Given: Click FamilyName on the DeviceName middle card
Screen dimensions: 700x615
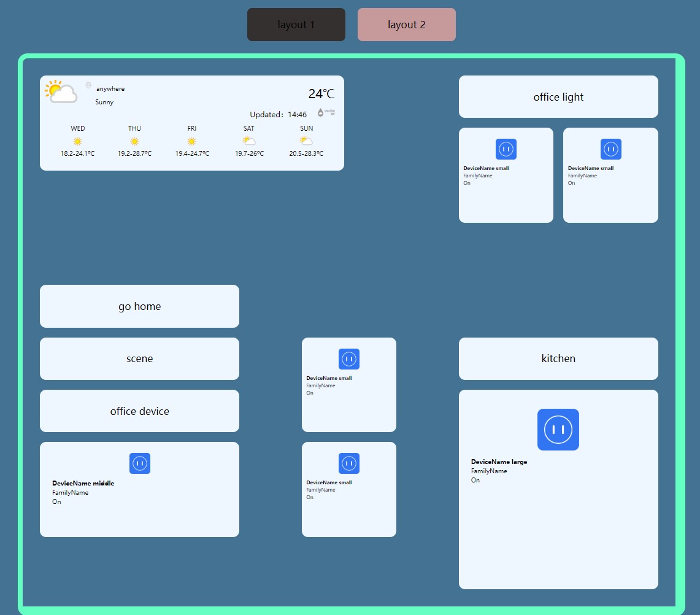Looking at the screenshot, I should 70,493.
